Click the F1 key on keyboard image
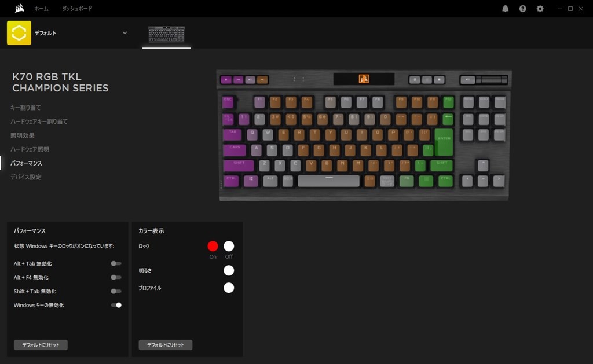The image size is (593, 364). tap(259, 102)
